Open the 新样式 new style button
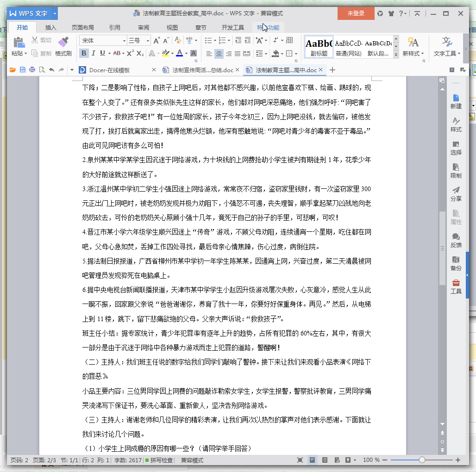The height and width of the screenshot is (472, 476). click(413, 47)
